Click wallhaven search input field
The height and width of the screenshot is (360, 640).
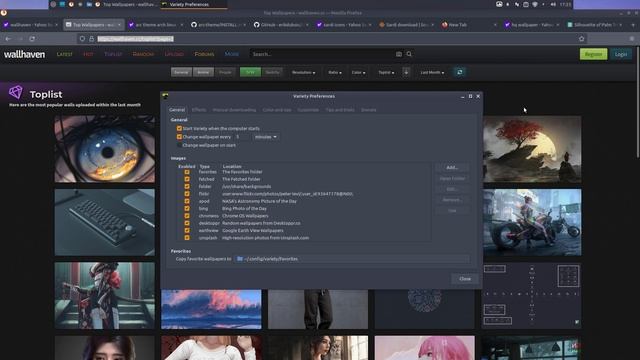[322, 54]
